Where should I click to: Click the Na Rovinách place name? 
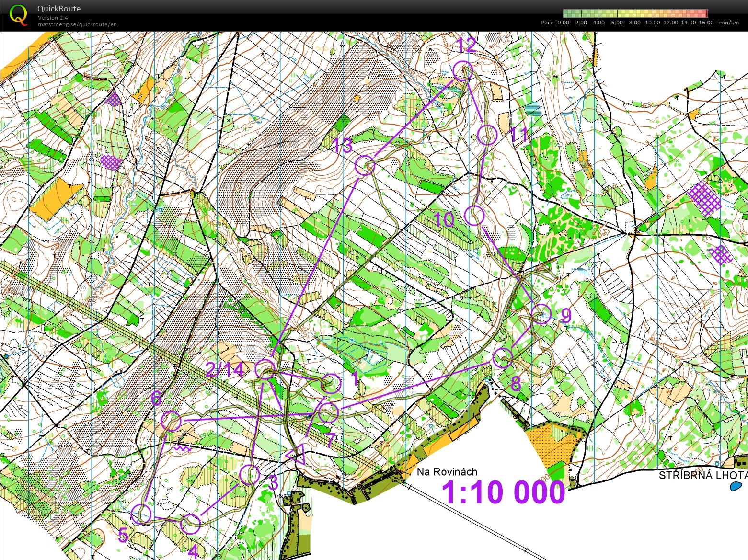click(x=447, y=472)
